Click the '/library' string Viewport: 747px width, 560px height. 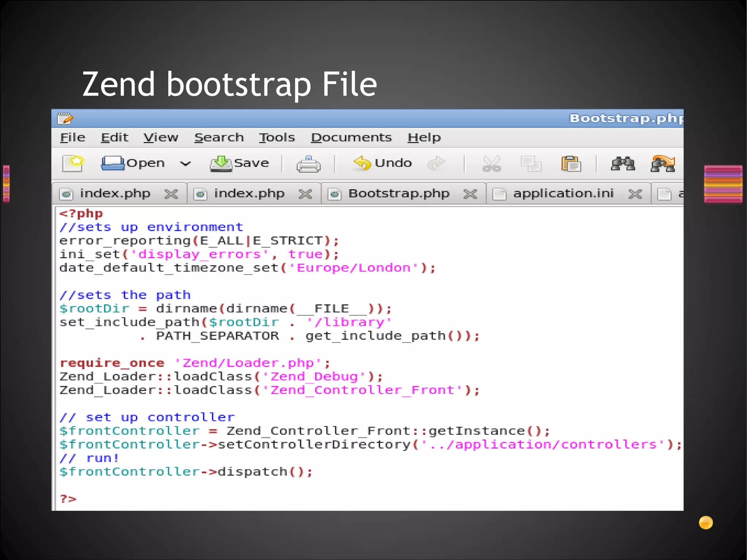tap(349, 323)
